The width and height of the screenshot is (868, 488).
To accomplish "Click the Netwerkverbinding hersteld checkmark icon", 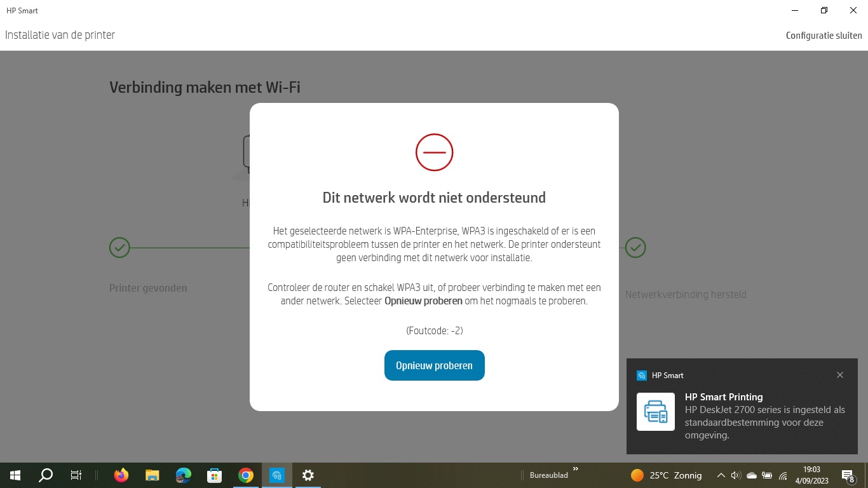I will (635, 247).
